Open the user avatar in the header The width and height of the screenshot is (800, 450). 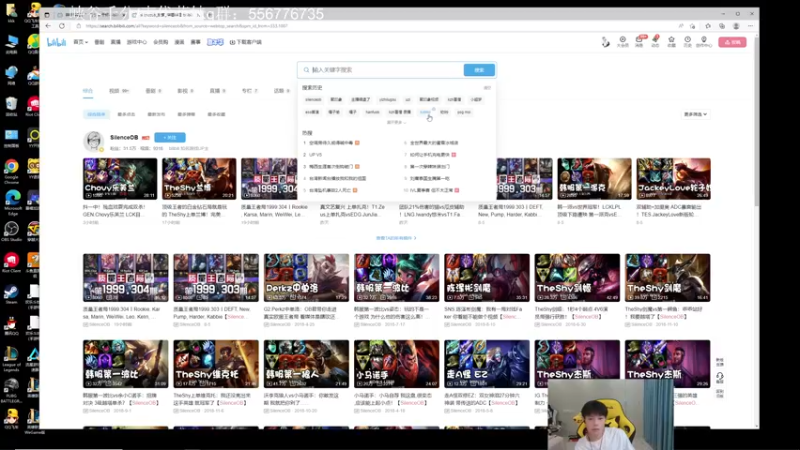coord(605,42)
